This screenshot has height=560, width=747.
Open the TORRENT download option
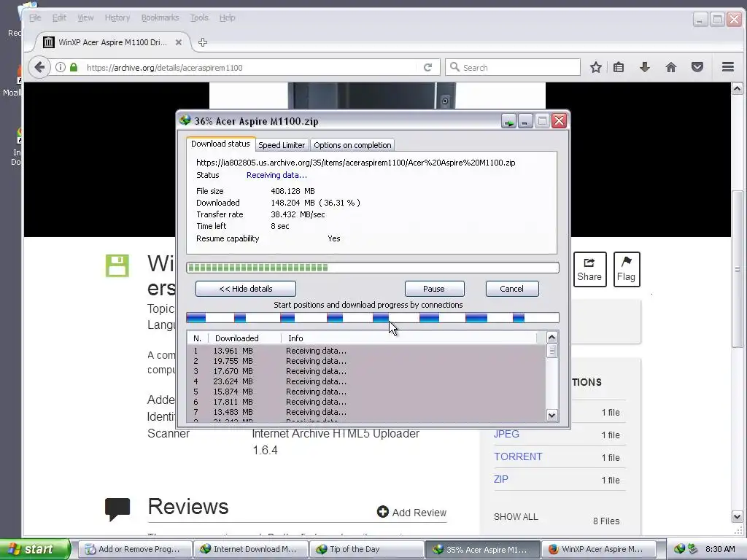[518, 456]
